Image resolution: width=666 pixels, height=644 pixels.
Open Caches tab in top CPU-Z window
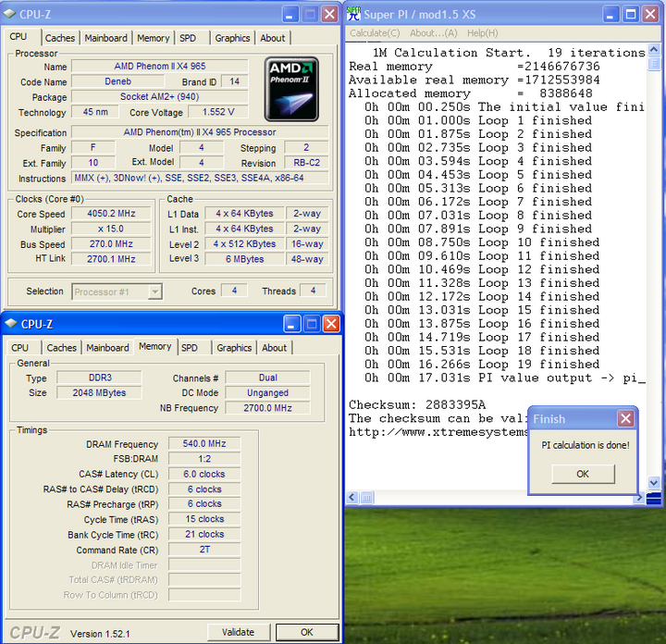coord(60,38)
